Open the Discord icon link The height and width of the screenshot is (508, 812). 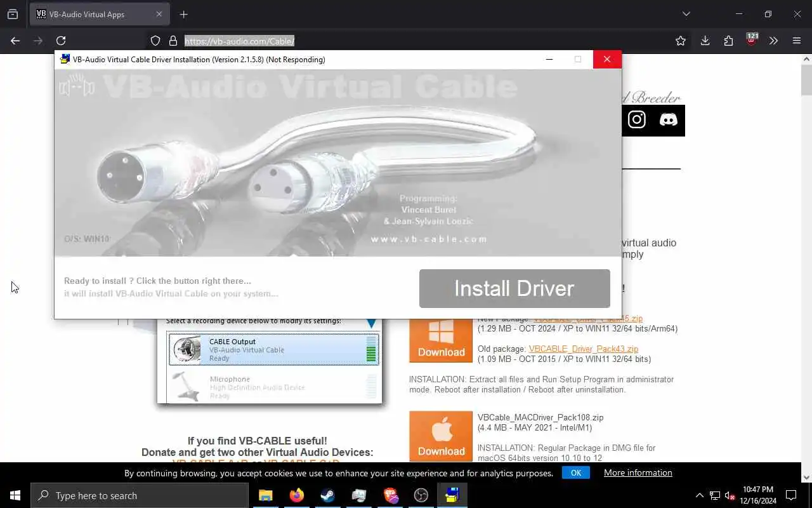pos(668,120)
